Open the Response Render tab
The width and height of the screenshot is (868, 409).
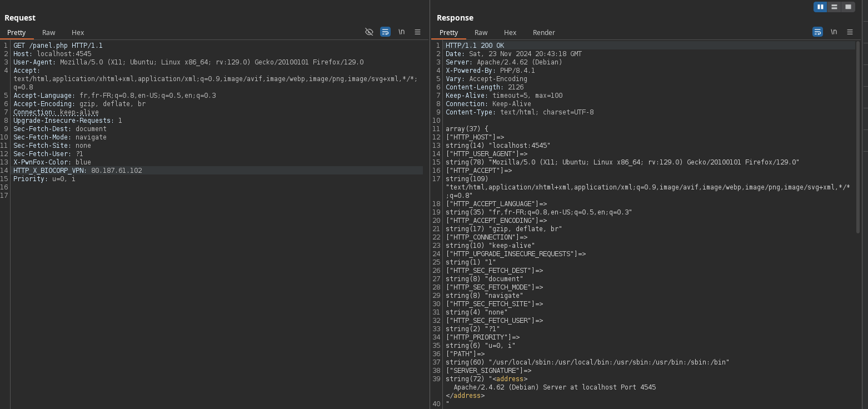click(x=544, y=32)
